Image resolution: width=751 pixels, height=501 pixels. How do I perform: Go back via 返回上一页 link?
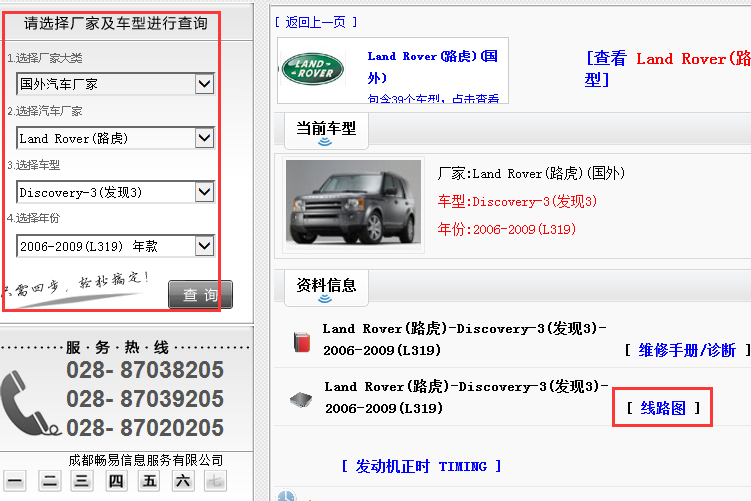tap(316, 22)
